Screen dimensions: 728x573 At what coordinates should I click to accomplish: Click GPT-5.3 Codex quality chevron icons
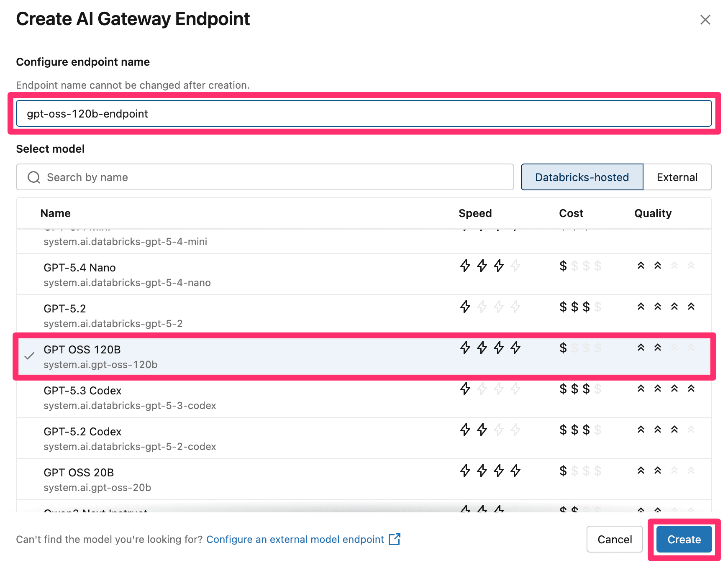tap(666, 389)
